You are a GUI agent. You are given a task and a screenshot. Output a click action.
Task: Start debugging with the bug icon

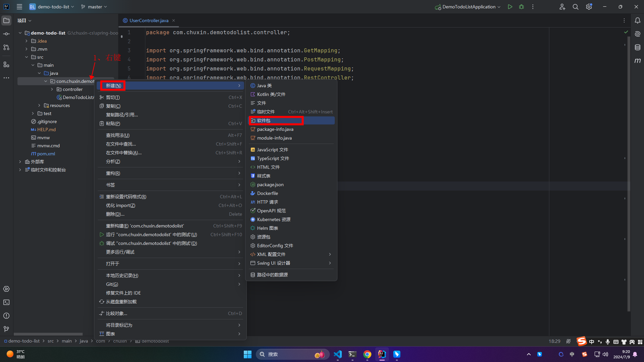click(521, 7)
